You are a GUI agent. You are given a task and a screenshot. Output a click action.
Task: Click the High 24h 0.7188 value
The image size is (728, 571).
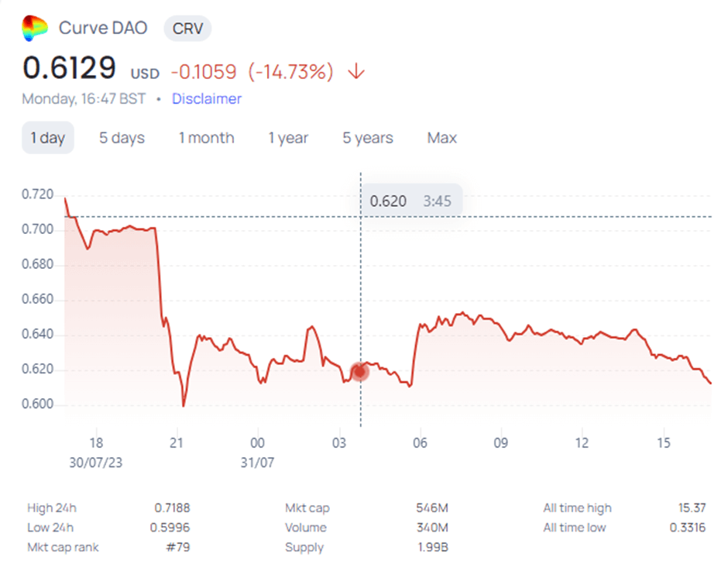tap(172, 507)
